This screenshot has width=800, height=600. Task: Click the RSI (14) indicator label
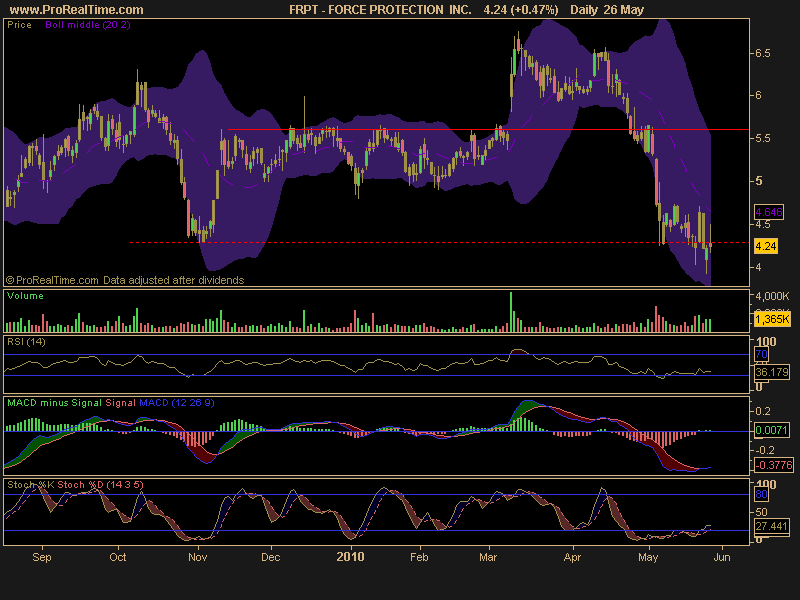coord(26,342)
